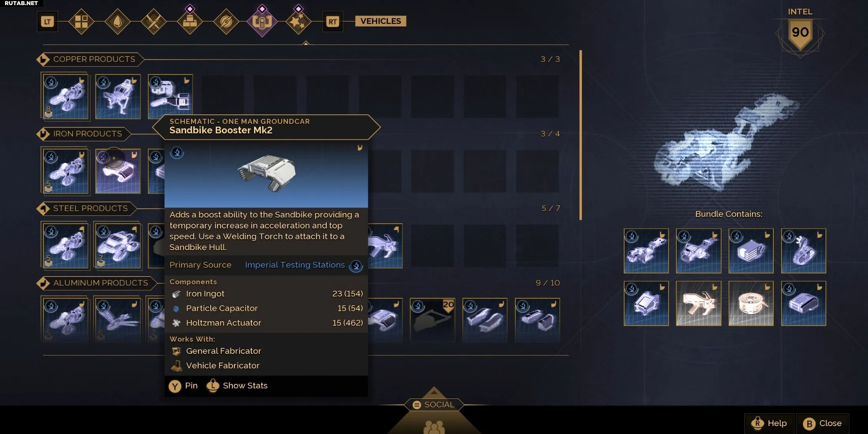Image resolution: width=868 pixels, height=434 pixels.
Task: Select the first Copper Products sandbike thumbnail
Action: point(65,96)
